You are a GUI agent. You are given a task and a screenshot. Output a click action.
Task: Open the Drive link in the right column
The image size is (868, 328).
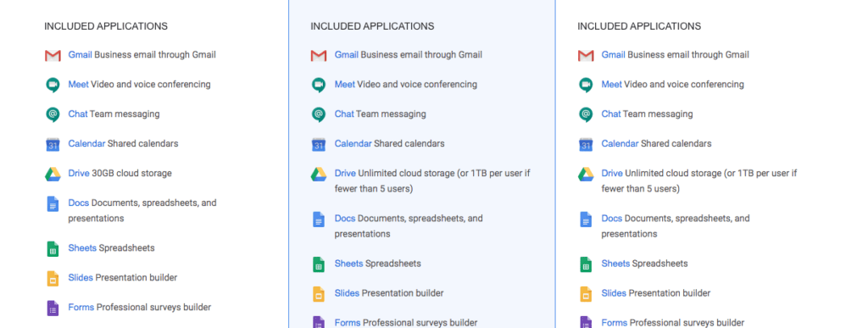pyautogui.click(x=612, y=173)
